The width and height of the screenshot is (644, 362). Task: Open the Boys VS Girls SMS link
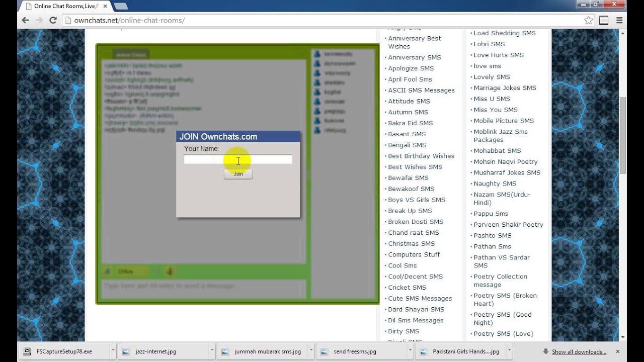click(x=417, y=200)
